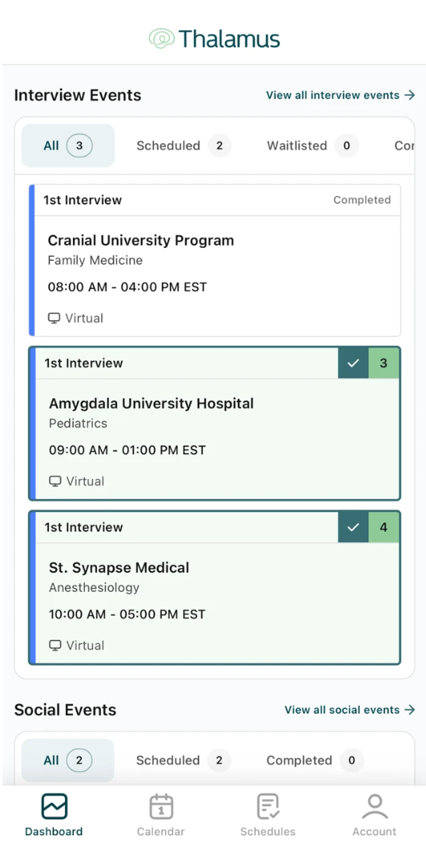
Task: Open the Cranial University Program interview card
Action: click(215, 260)
